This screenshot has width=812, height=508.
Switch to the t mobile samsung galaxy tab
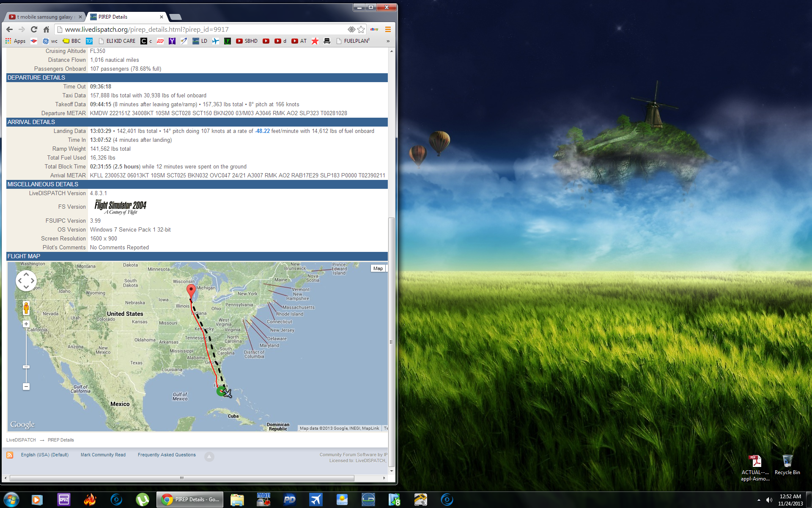tap(44, 17)
